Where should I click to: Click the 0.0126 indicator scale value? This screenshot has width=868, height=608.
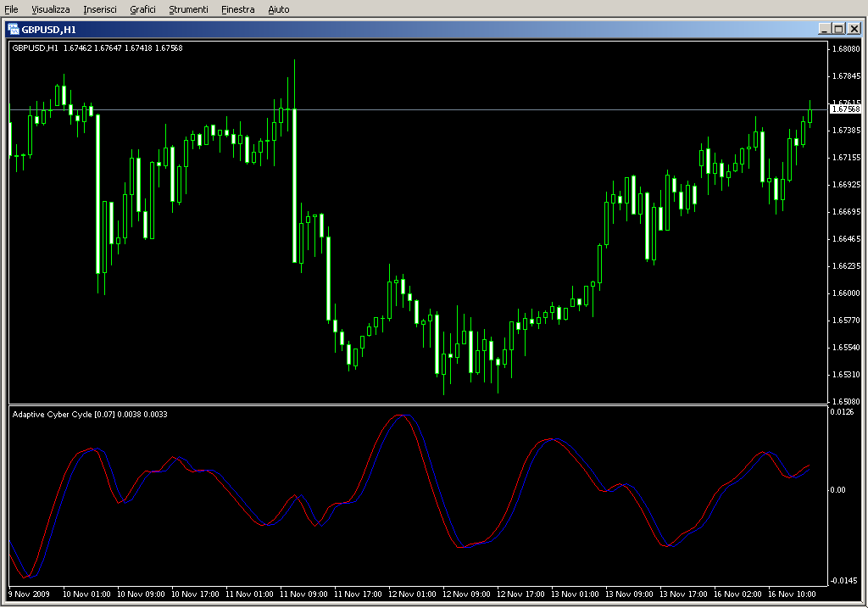click(842, 411)
